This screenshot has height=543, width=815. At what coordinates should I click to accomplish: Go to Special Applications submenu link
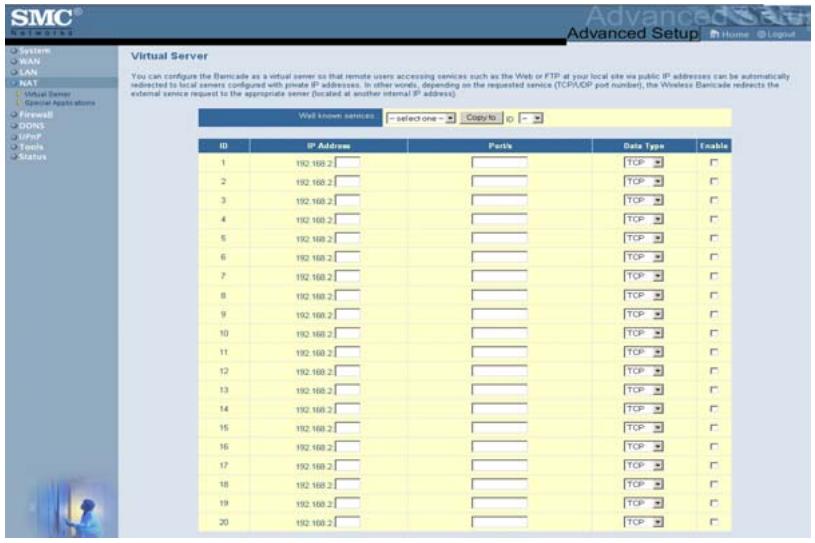pyautogui.click(x=60, y=103)
